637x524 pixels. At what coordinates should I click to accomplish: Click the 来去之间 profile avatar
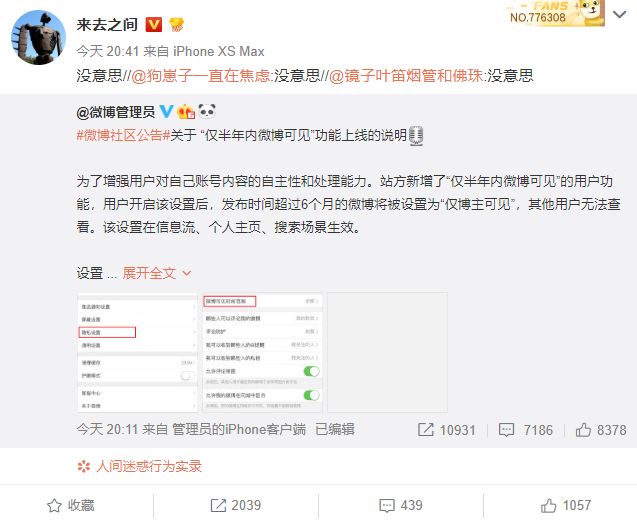(x=39, y=37)
